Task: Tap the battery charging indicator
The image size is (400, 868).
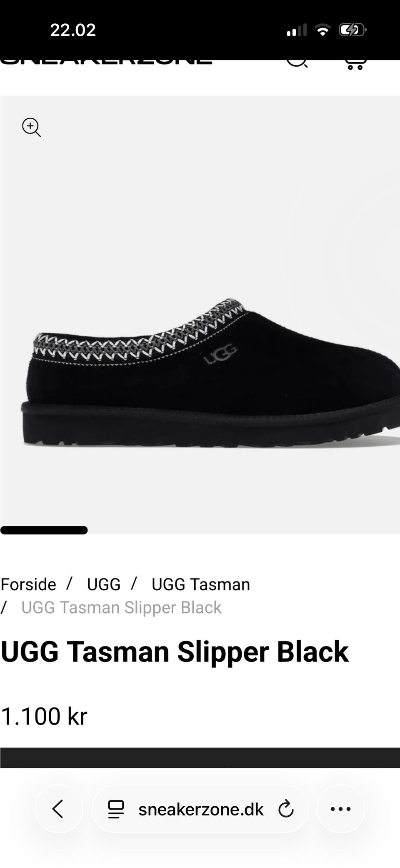Action: point(352,30)
